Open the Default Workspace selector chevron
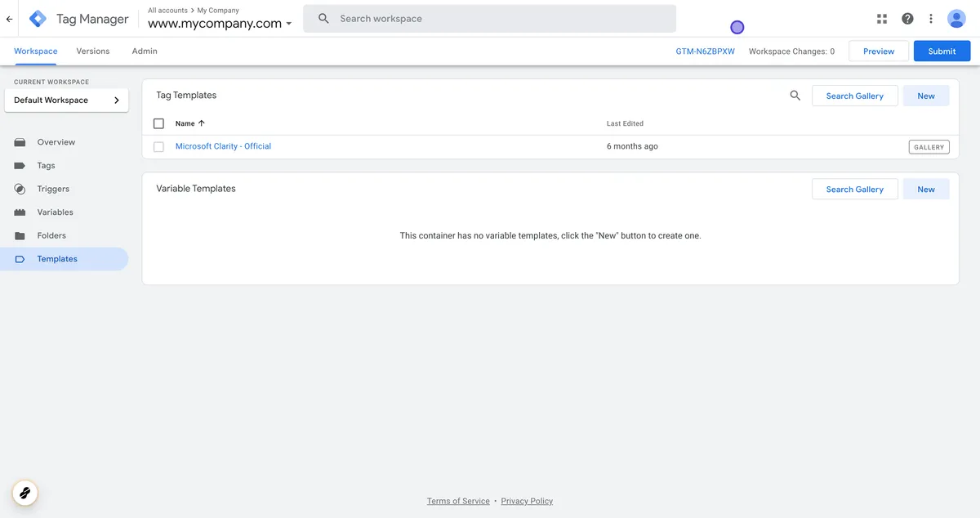 117,100
